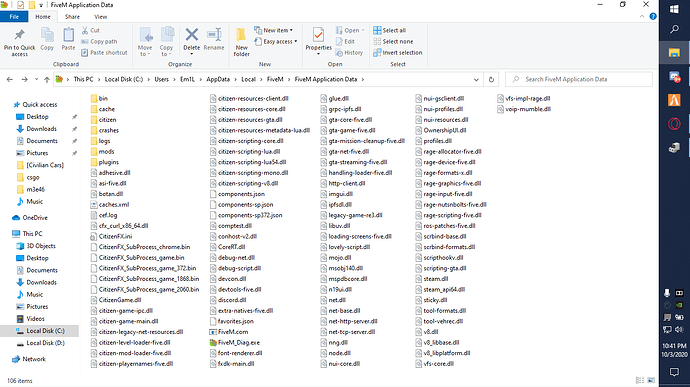
Task: Click FiveM breadcrumb segment
Action: click(275, 80)
